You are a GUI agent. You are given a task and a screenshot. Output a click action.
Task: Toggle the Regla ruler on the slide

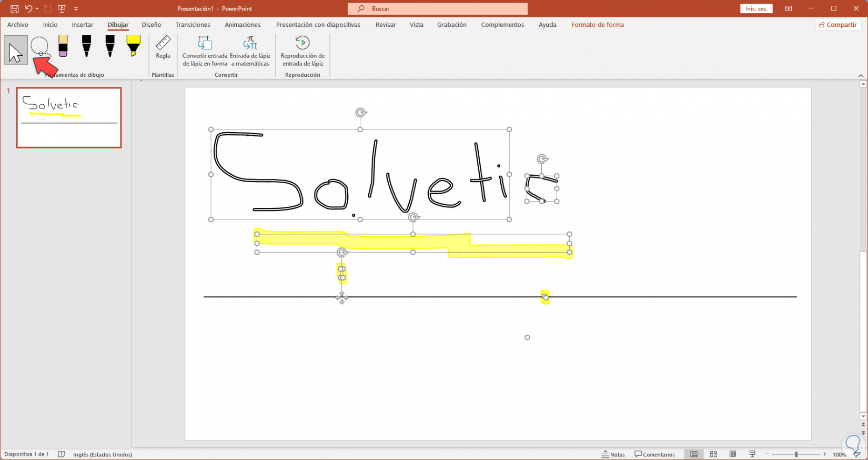tap(163, 47)
